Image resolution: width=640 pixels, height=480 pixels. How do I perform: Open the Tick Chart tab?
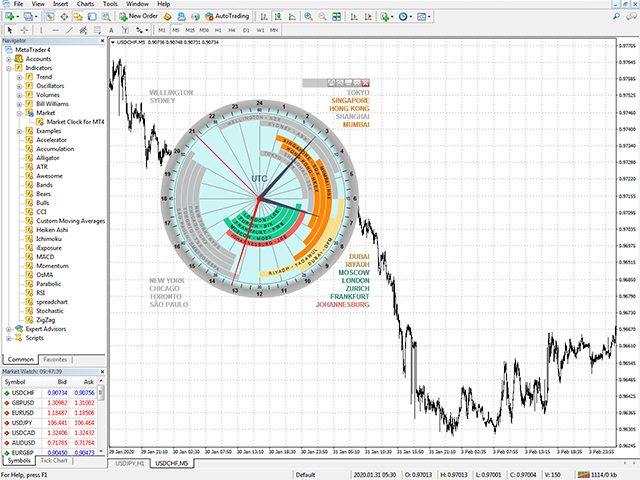click(x=53, y=460)
